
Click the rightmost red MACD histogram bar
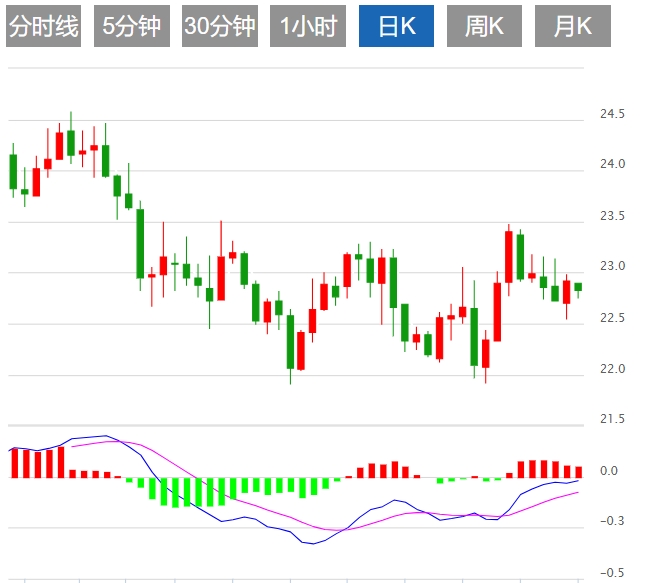click(578, 471)
